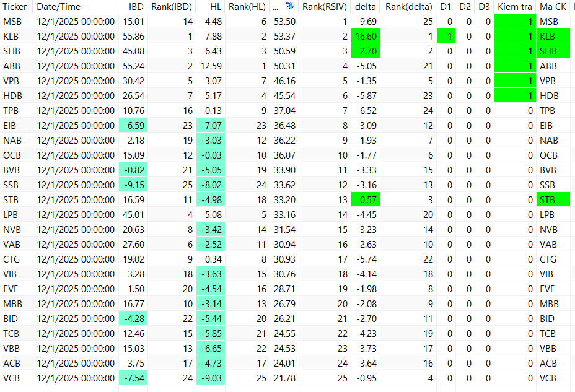575x392 pixels.
Task: Click the green SHB cell in Ma CK column
Action: (553, 51)
